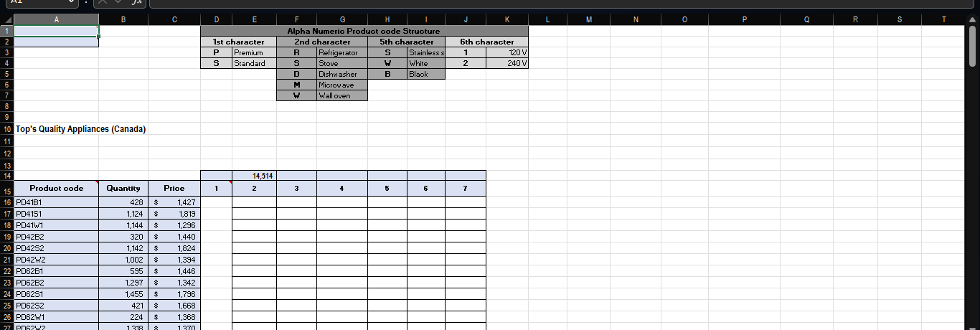The width and height of the screenshot is (980, 330).
Task: Select column G header
Action: 342,19
